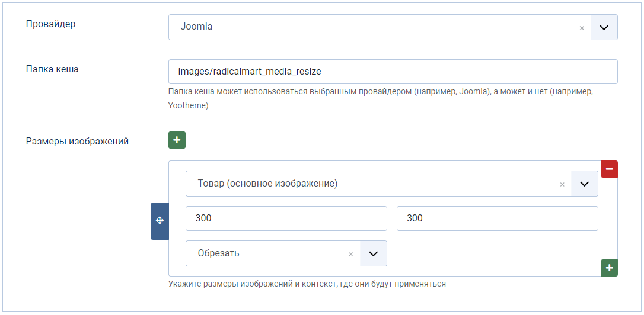Remove the image size row with the red minus
Viewport: 644px width, 315px height.
610,169
